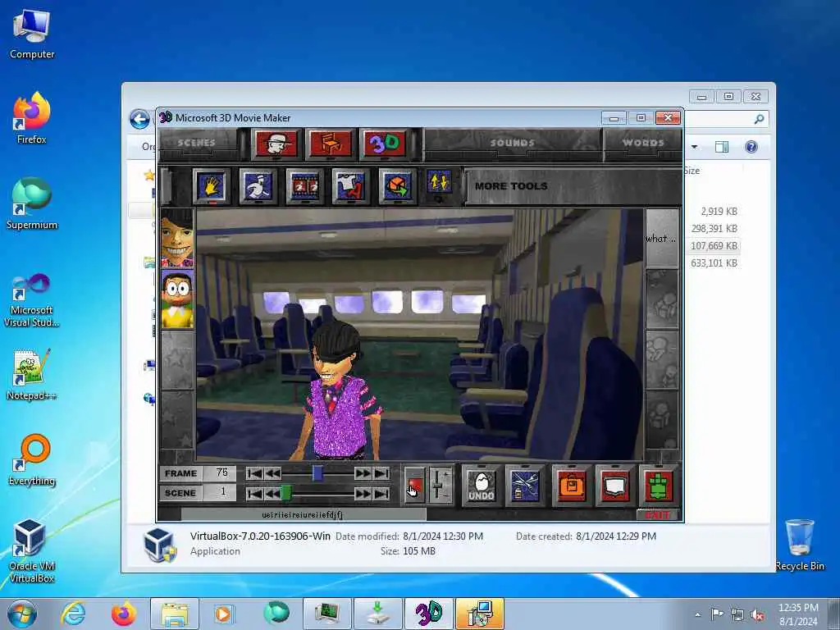This screenshot has width=840, height=630.
Task: Click the taskbar clock showing 12:35 PM
Action: [x=798, y=614]
